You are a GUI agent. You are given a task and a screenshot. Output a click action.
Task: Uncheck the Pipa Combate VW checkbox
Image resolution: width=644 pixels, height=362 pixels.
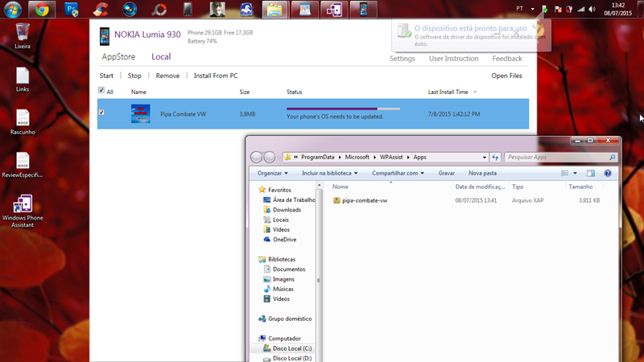[101, 112]
